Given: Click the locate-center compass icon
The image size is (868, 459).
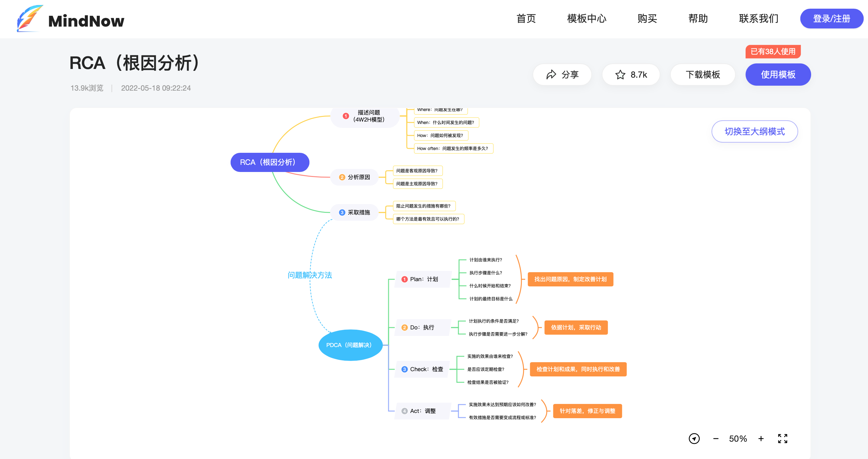Looking at the screenshot, I should (x=694, y=438).
